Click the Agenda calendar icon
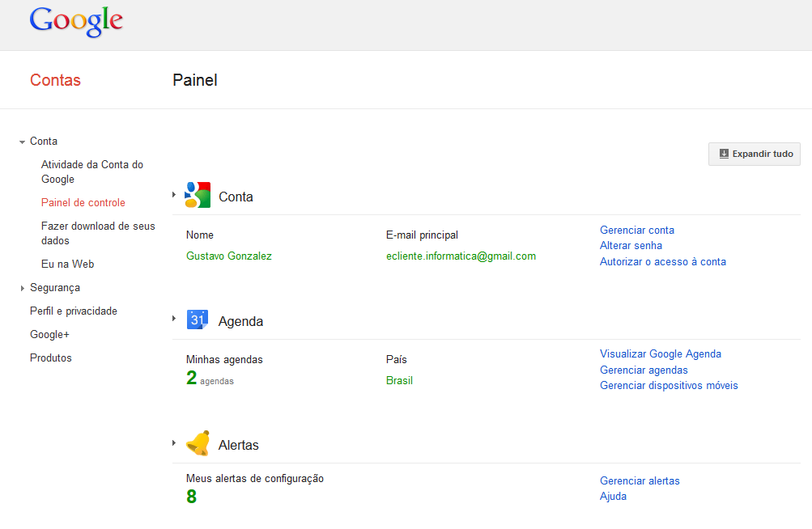The image size is (812, 529). (198, 320)
